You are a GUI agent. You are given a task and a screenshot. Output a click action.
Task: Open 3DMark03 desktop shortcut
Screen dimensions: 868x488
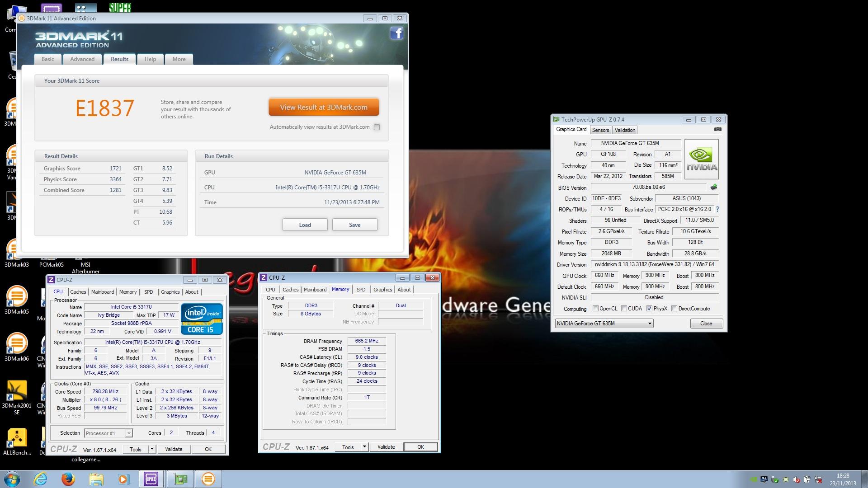click(x=17, y=253)
